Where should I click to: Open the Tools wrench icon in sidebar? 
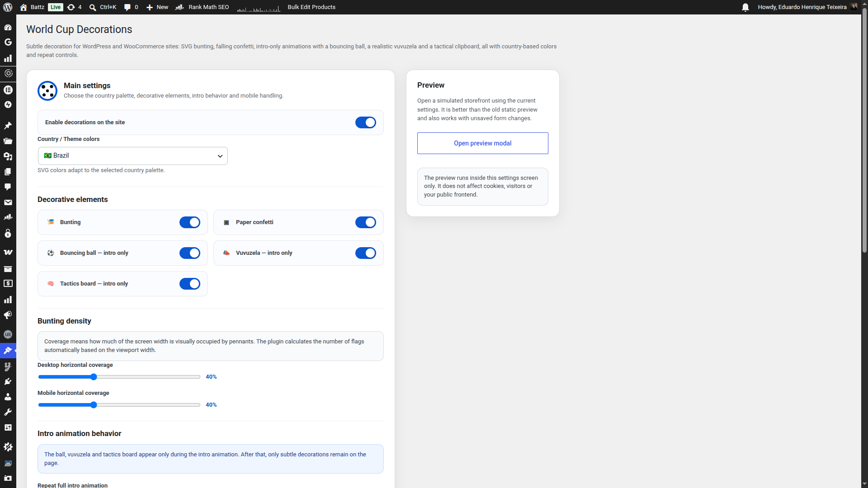pyautogui.click(x=8, y=412)
